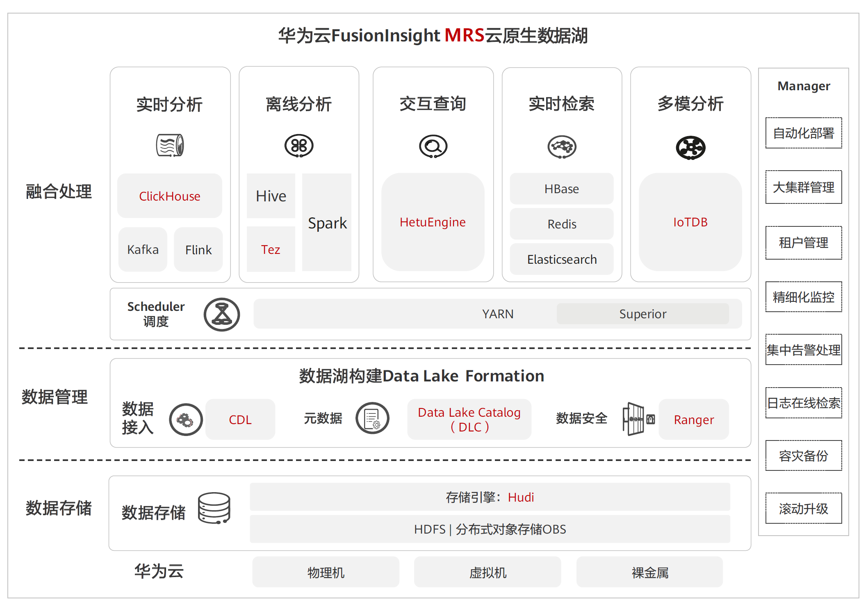Click the Superior scheduler bar
This screenshot has width=868, height=607.
[x=642, y=314]
